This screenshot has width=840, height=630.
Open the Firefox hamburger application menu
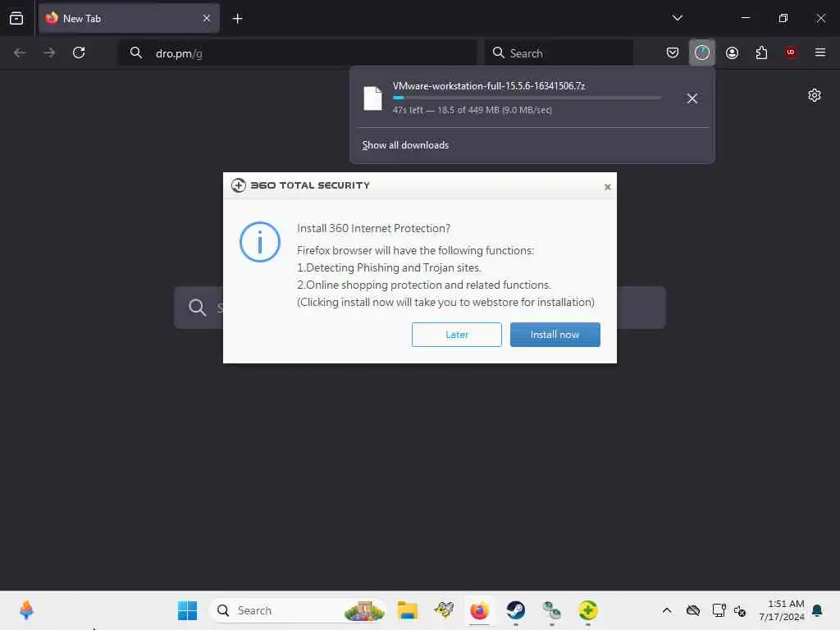point(820,52)
